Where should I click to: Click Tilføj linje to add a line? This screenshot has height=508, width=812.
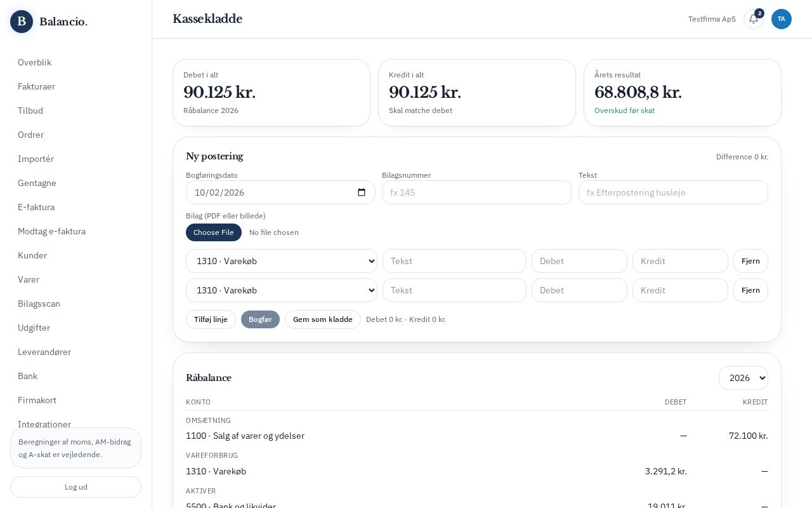click(x=211, y=319)
